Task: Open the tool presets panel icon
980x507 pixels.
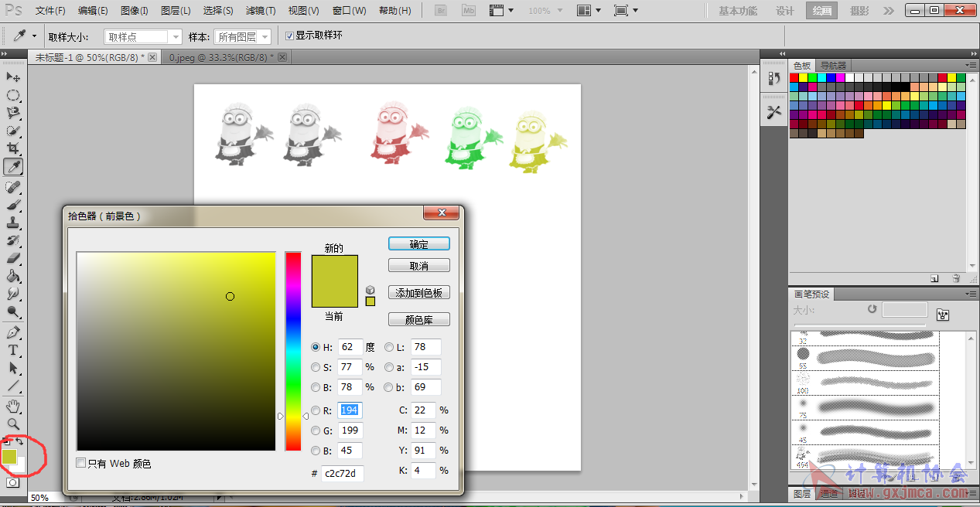Action: pyautogui.click(x=773, y=112)
